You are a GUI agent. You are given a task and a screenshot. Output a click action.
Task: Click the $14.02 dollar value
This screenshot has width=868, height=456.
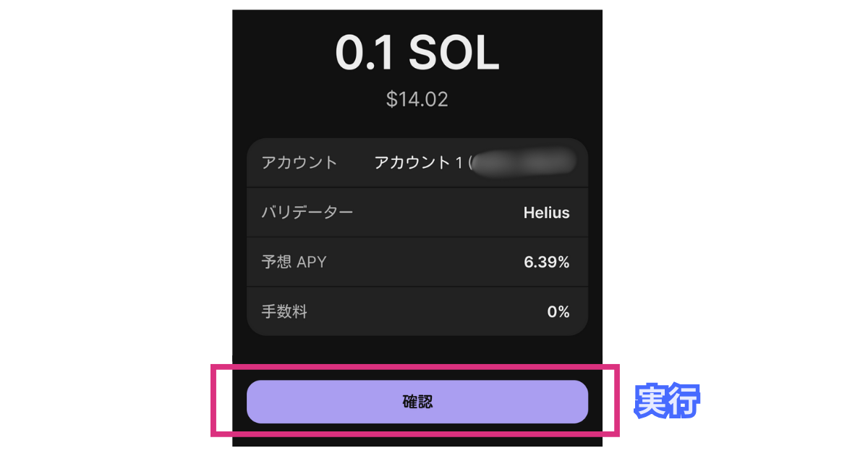[417, 99]
